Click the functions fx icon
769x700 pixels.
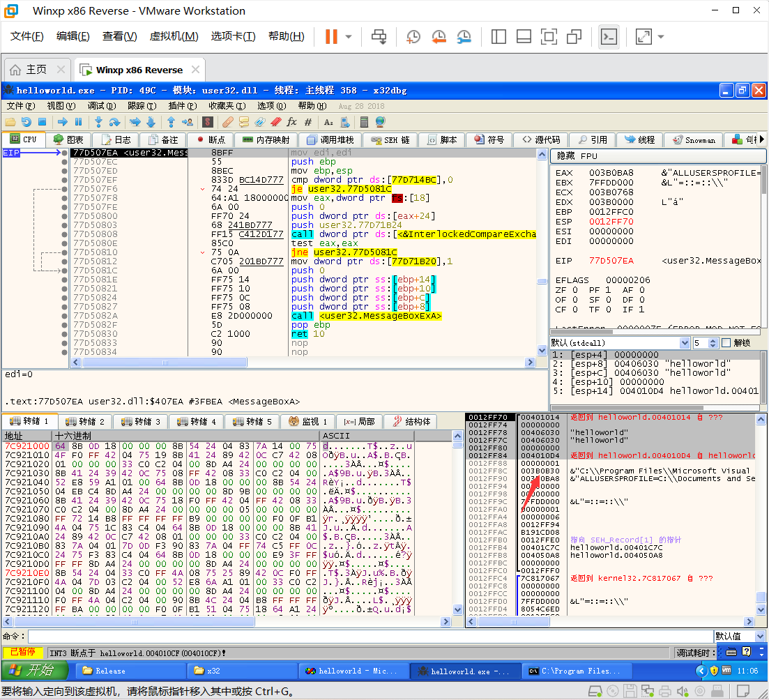coord(292,121)
